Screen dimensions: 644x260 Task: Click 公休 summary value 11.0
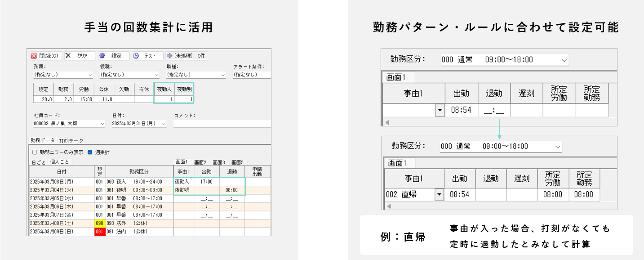click(104, 99)
